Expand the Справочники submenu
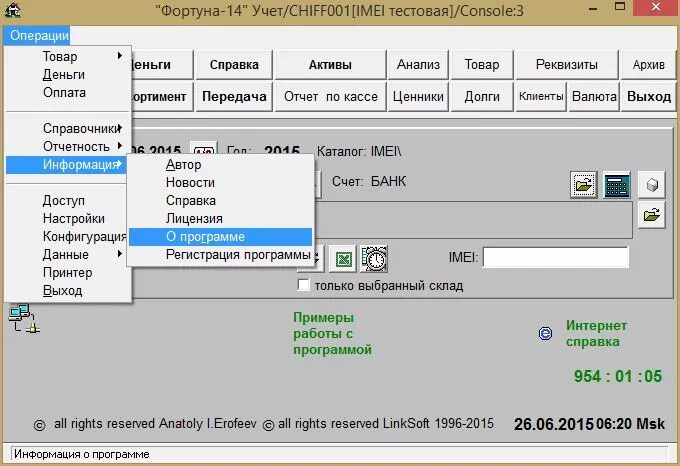This screenshot has height=466, width=680. coord(68,128)
